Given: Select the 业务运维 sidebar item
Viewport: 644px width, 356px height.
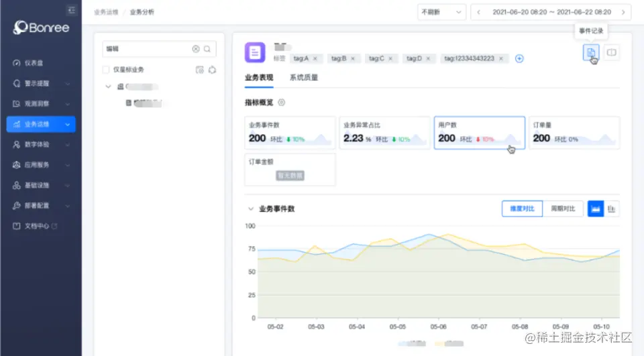Looking at the screenshot, I should [x=41, y=124].
